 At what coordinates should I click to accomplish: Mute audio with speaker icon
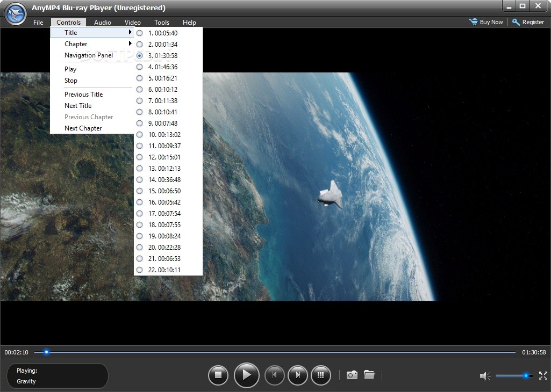485,376
